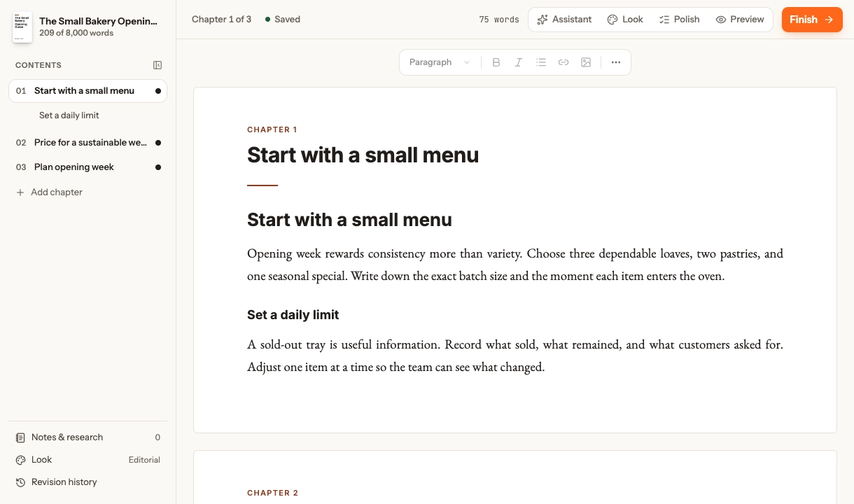Click 'Chapter 1 of 3' label
This screenshot has width=854, height=504.
click(221, 20)
